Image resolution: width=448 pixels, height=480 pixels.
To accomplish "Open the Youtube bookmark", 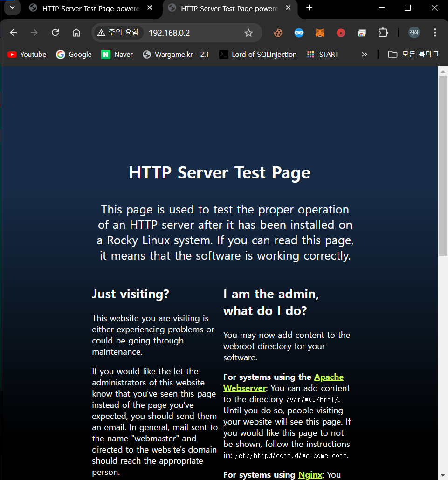I will point(27,55).
